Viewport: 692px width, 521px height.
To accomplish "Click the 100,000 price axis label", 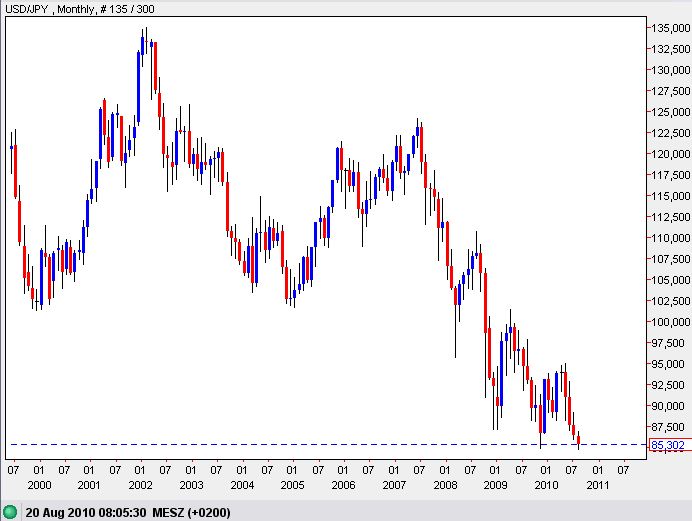I will click(x=671, y=322).
